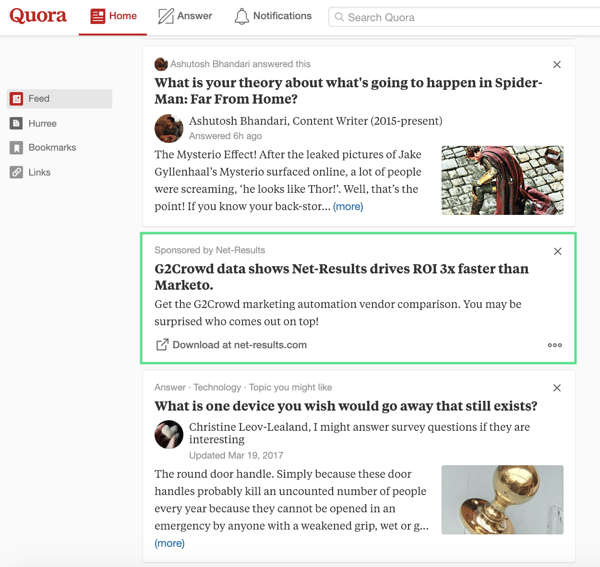The height and width of the screenshot is (567, 600).
Task: Dismiss the Net-Results sponsored card
Action: (x=558, y=251)
